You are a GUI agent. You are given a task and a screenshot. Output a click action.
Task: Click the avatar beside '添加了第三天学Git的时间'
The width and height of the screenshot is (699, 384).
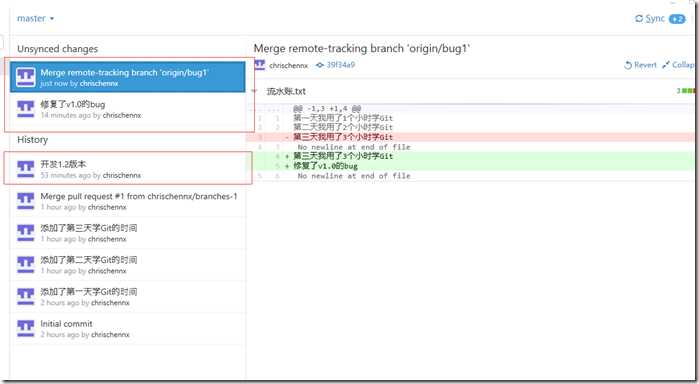click(x=25, y=233)
